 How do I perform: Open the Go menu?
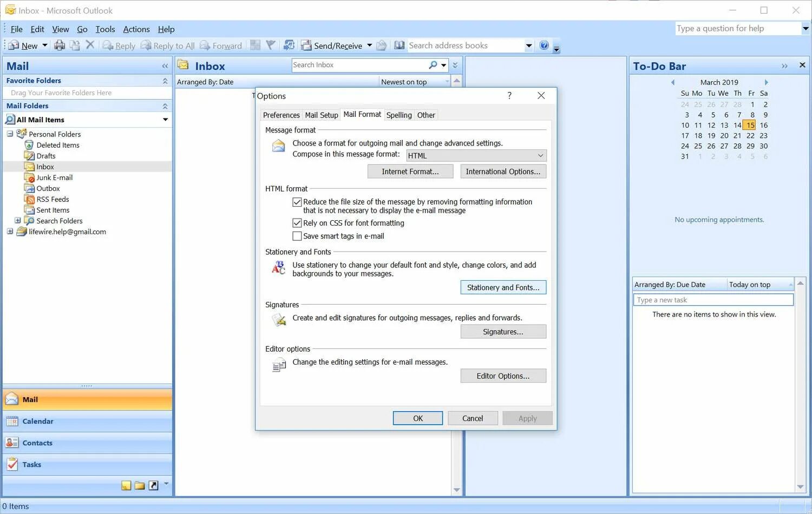pyautogui.click(x=82, y=29)
